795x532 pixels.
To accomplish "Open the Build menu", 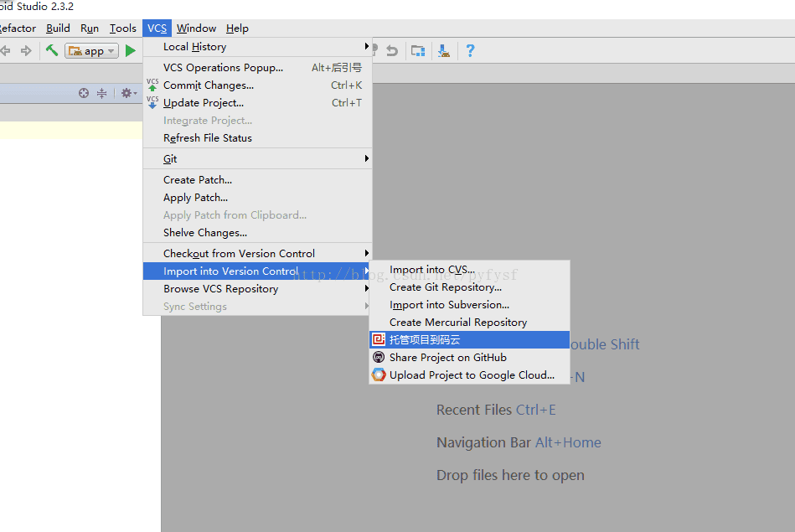I will 58,28.
